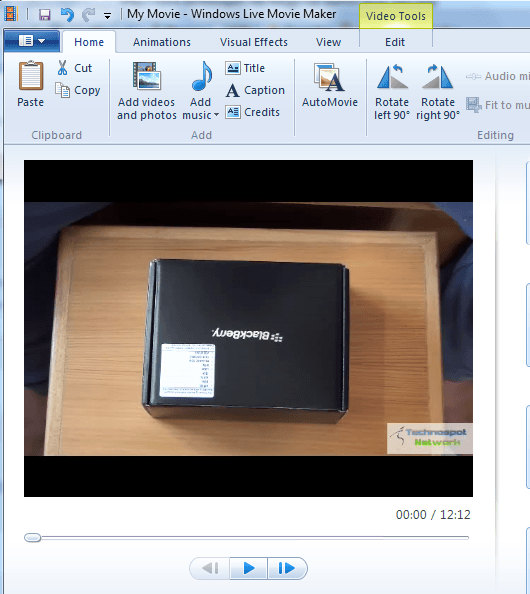Switch to the View tab
The image size is (530, 594).
328,42
